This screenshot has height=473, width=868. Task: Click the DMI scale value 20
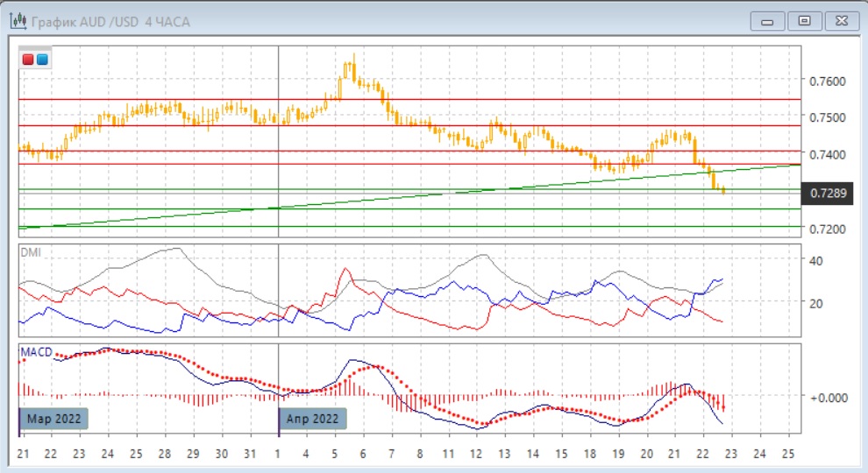tap(815, 303)
